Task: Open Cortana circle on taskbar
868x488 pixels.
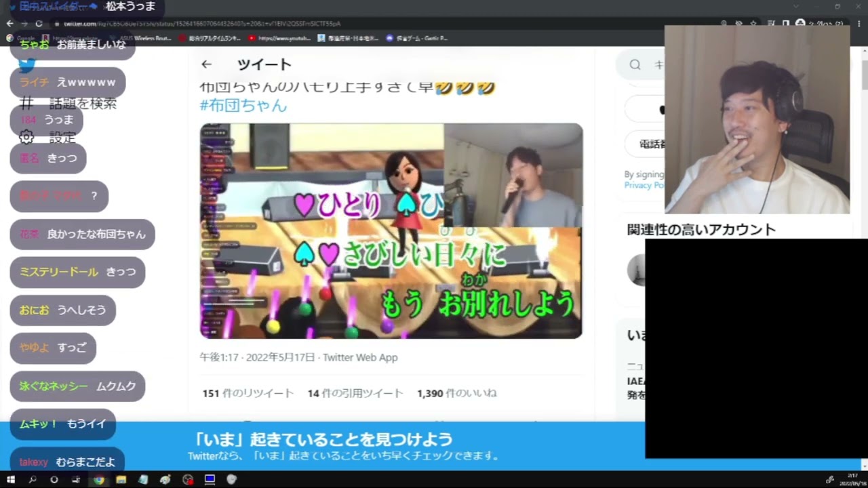Action: [x=54, y=479]
